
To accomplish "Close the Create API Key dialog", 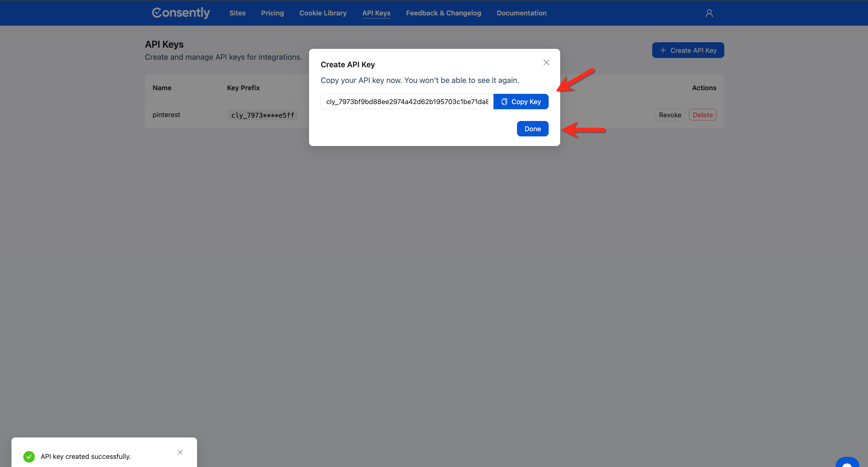I will click(546, 63).
